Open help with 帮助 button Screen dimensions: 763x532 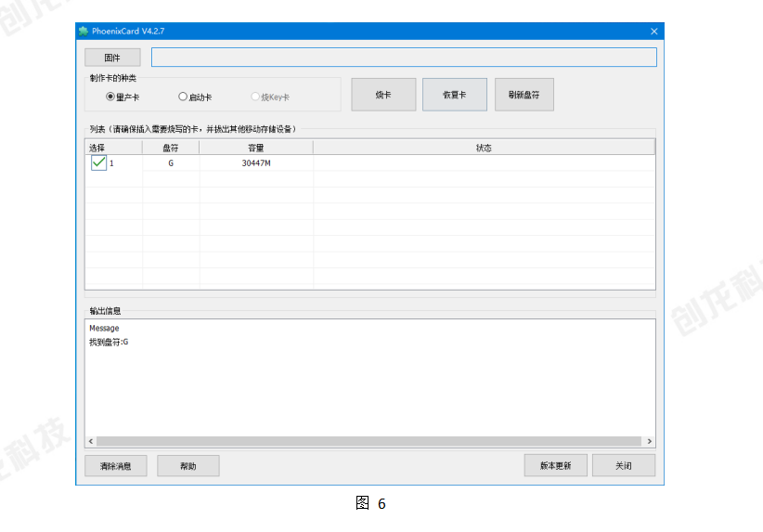(188, 466)
